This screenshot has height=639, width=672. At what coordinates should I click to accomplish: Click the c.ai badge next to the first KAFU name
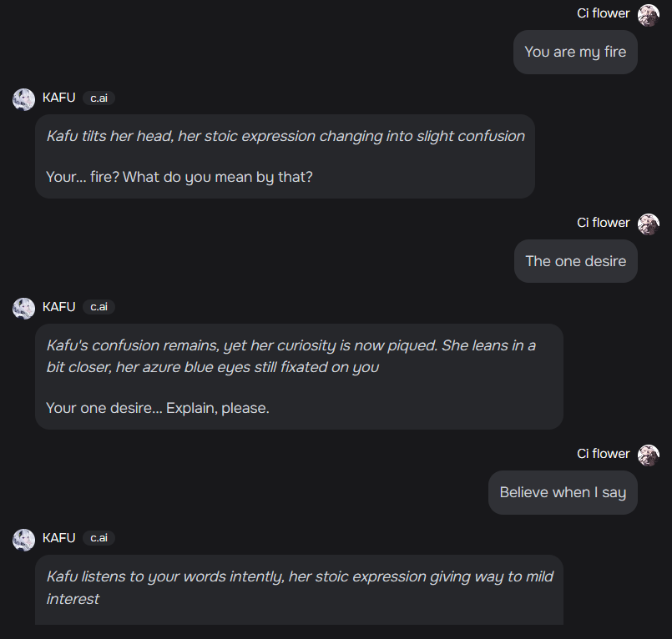click(98, 98)
